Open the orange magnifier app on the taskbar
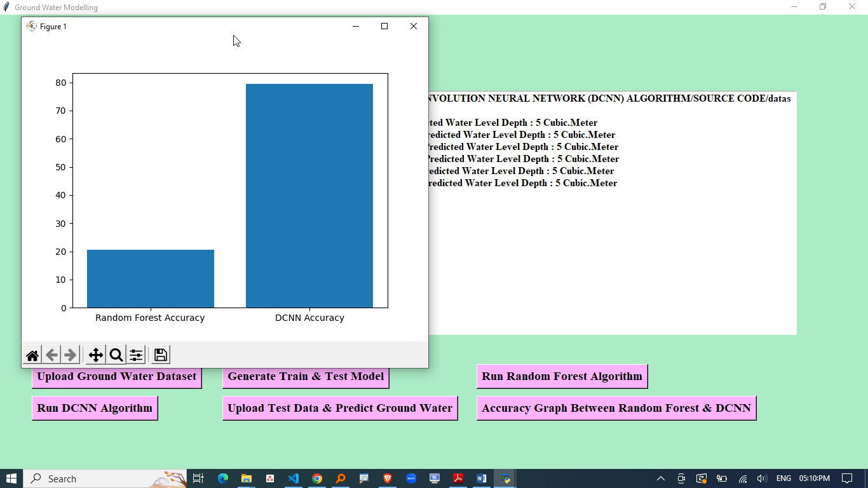 pyautogui.click(x=341, y=478)
